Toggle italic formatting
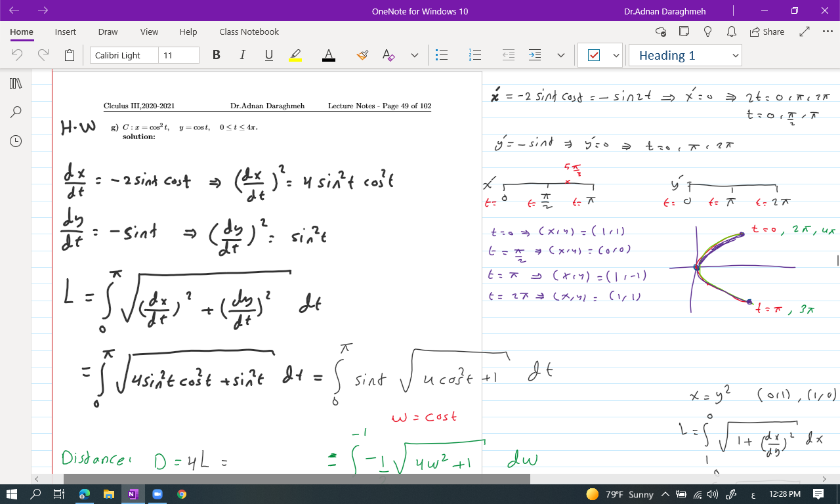The height and width of the screenshot is (504, 840). pyautogui.click(x=243, y=55)
